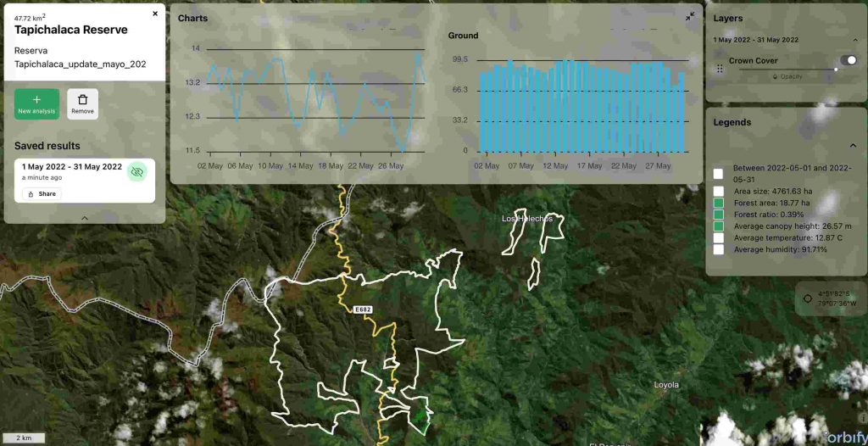Click the Average humidity white swatch

[719, 249]
